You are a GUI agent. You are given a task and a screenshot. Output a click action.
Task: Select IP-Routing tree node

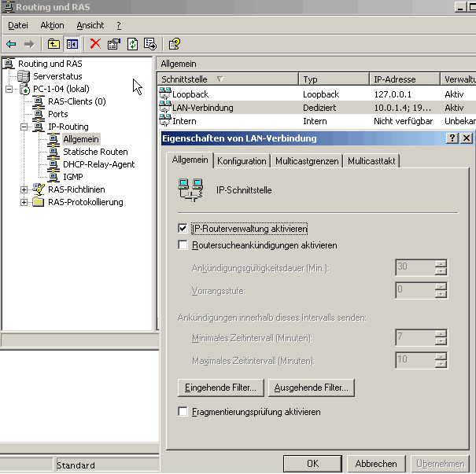click(68, 127)
